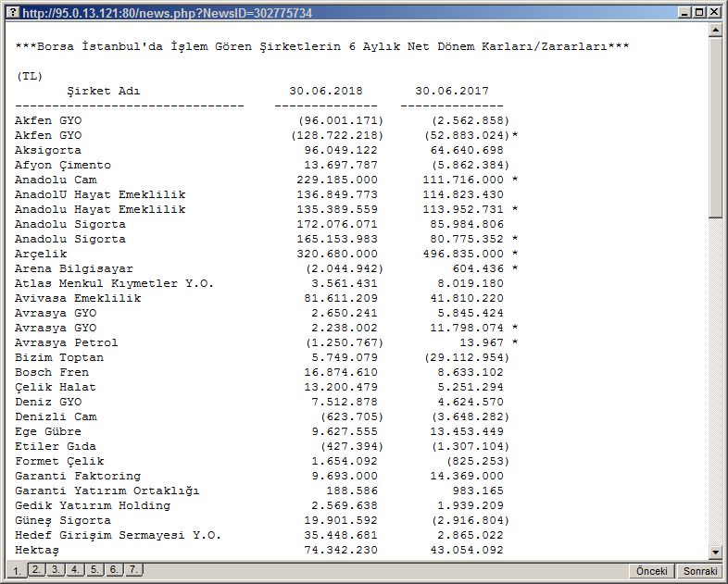The image size is (728, 584).
Task: Select the Borsa İstanbul headline text
Action: click(x=322, y=46)
